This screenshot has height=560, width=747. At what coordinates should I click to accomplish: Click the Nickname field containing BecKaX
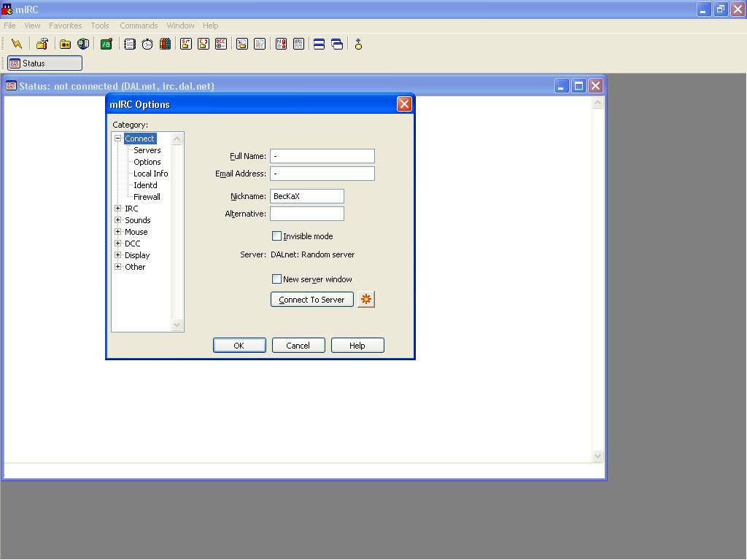click(307, 195)
